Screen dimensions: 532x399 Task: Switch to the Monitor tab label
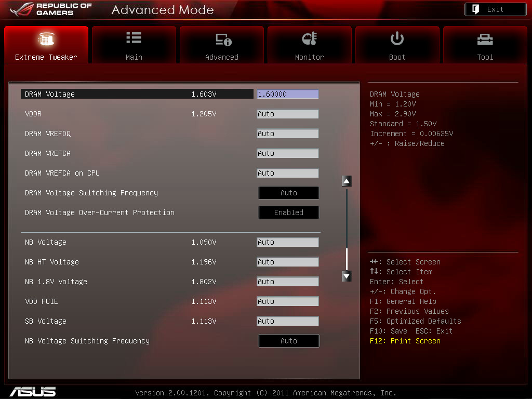tap(309, 57)
